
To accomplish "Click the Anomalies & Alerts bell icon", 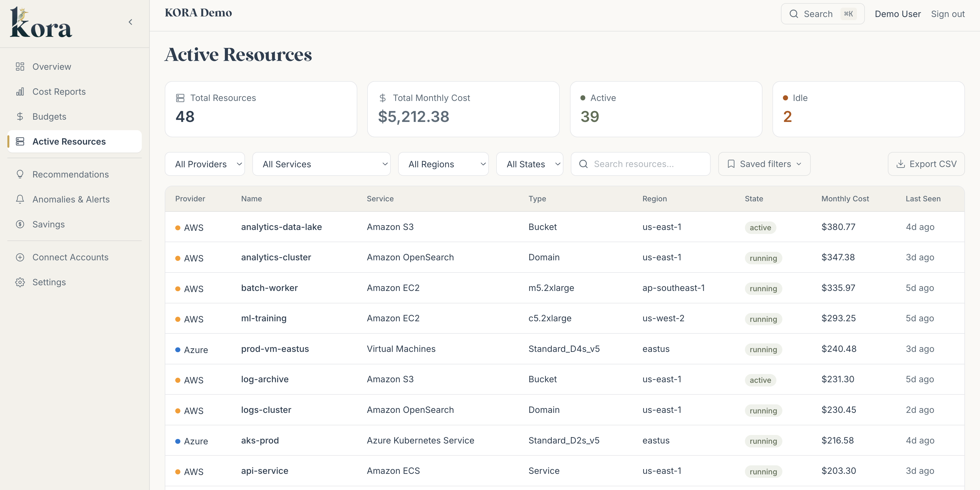I will click(x=20, y=199).
